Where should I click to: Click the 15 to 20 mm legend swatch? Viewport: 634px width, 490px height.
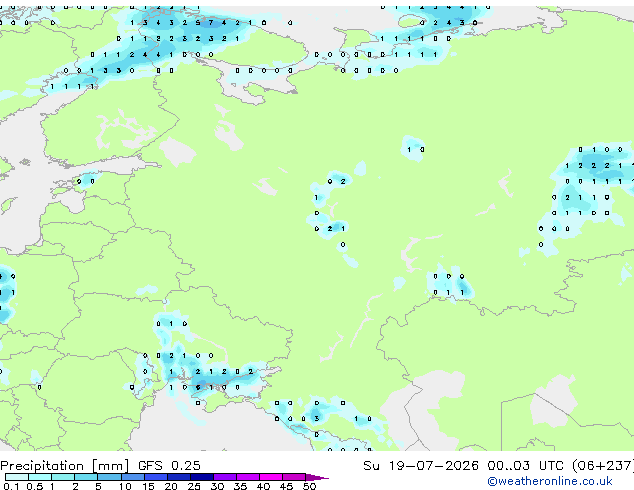[155, 477]
